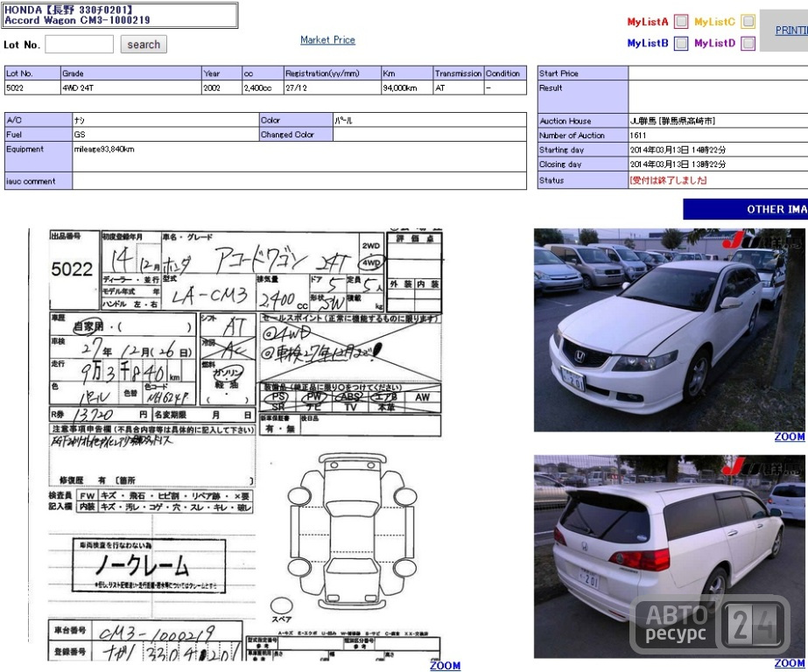This screenshot has height=672, width=808.
Task: Open the Market Price link
Action: 327,39
